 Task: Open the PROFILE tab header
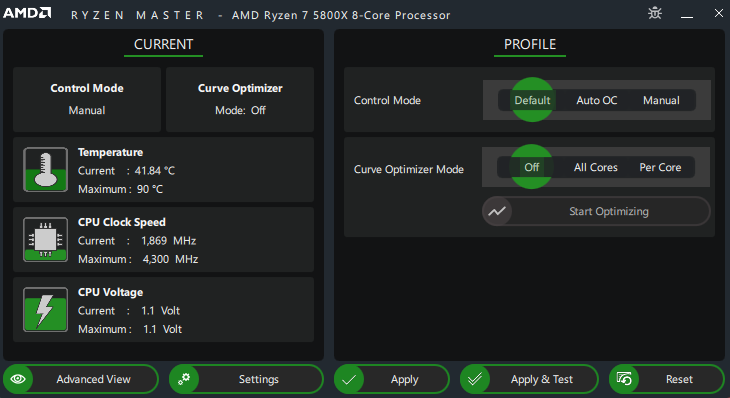530,45
